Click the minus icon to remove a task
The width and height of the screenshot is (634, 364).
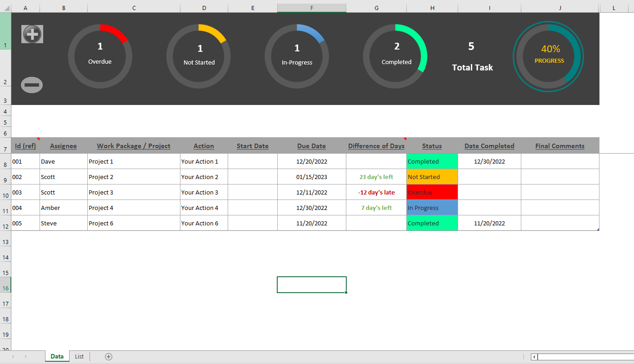click(32, 85)
